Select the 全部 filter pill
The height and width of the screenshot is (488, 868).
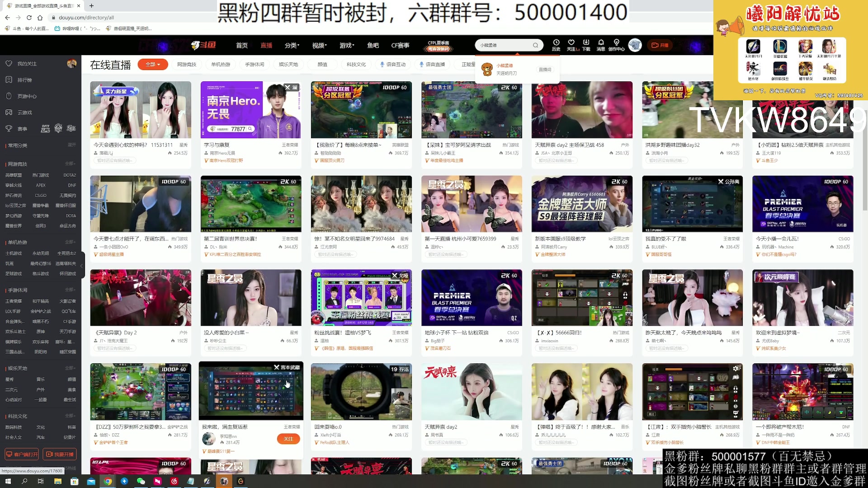(x=152, y=64)
